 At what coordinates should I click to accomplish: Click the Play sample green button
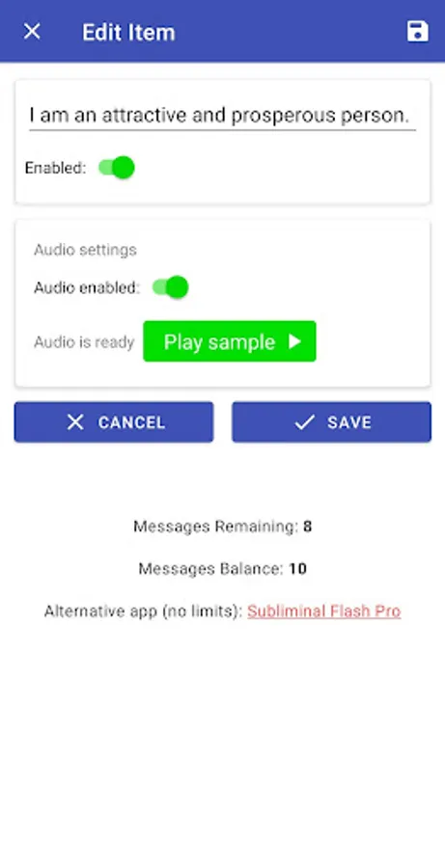pyautogui.click(x=230, y=341)
